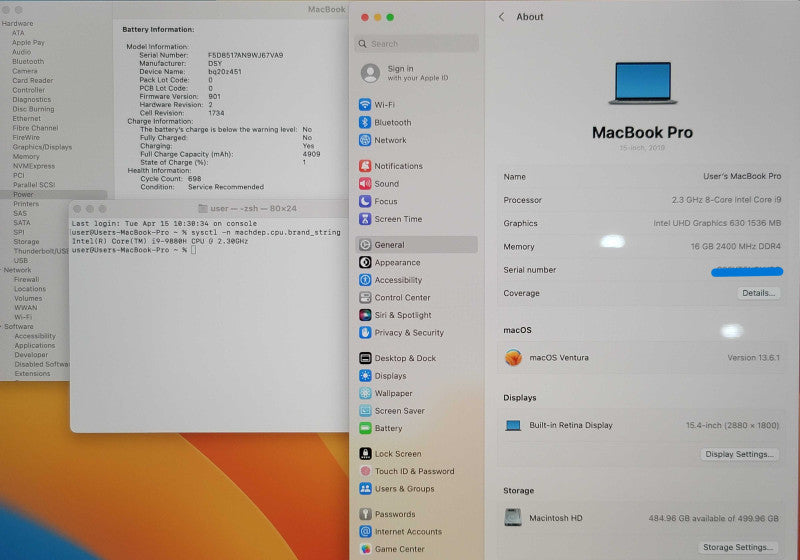Click the System Settings Search field

416,44
